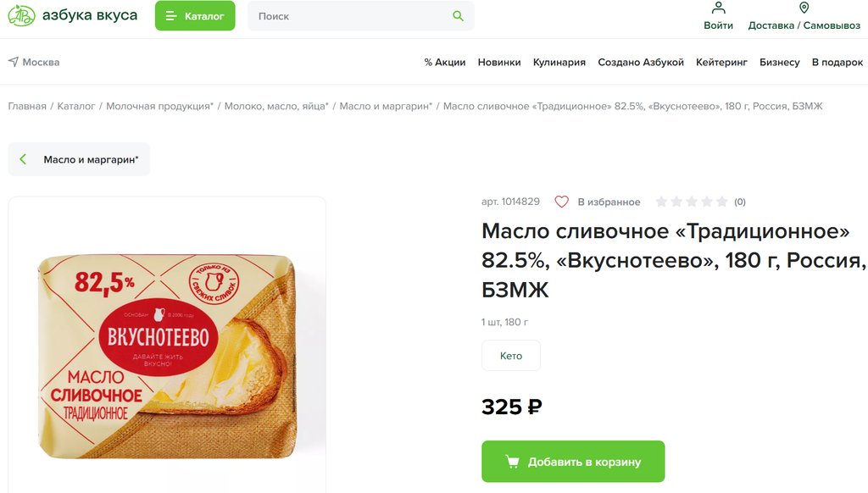
Task: Click the Поиск search field
Action: pos(352,16)
